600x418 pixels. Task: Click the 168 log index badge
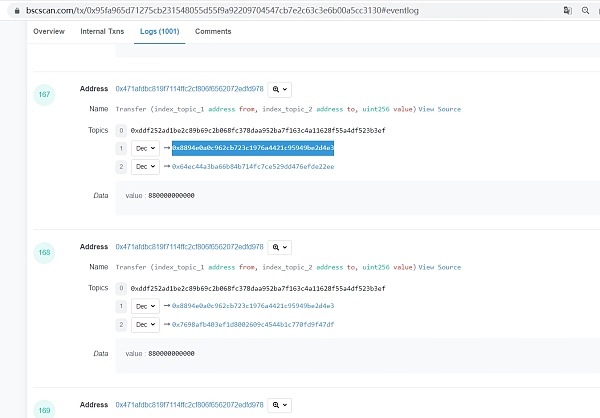(x=45, y=252)
